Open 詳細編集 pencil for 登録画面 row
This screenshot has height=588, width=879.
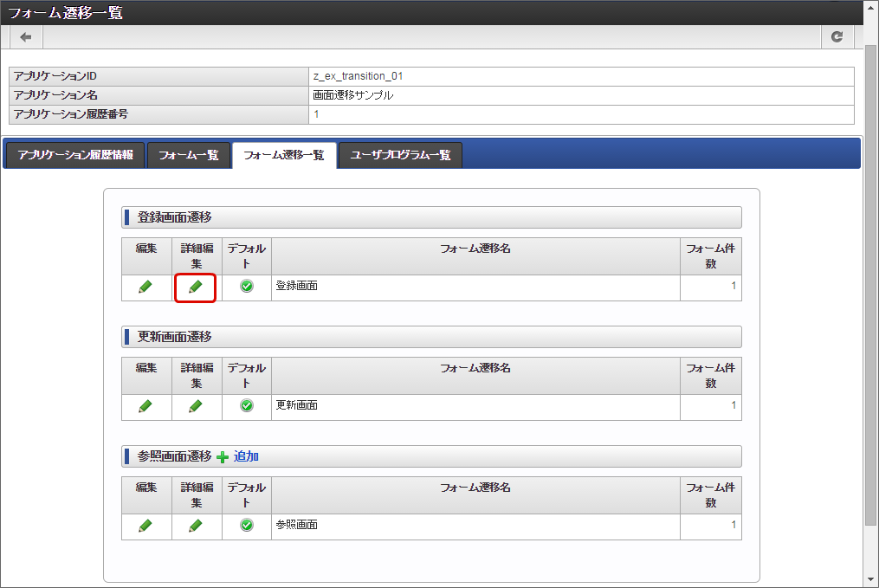click(x=195, y=287)
